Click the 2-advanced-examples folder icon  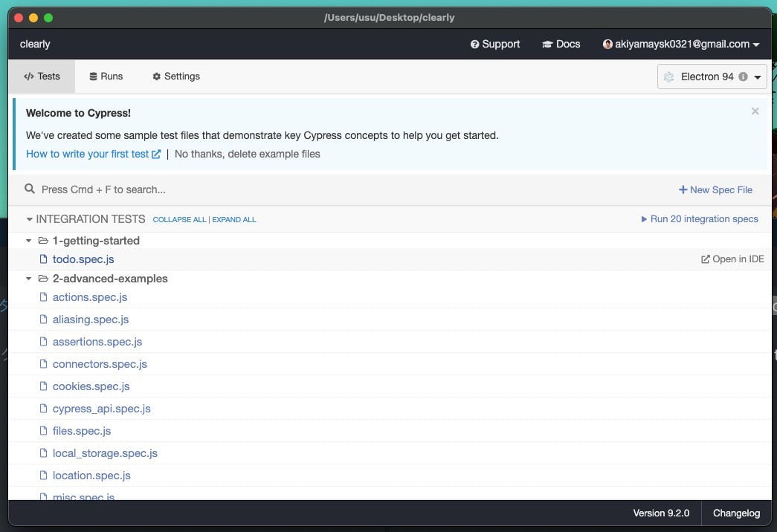[x=43, y=279]
